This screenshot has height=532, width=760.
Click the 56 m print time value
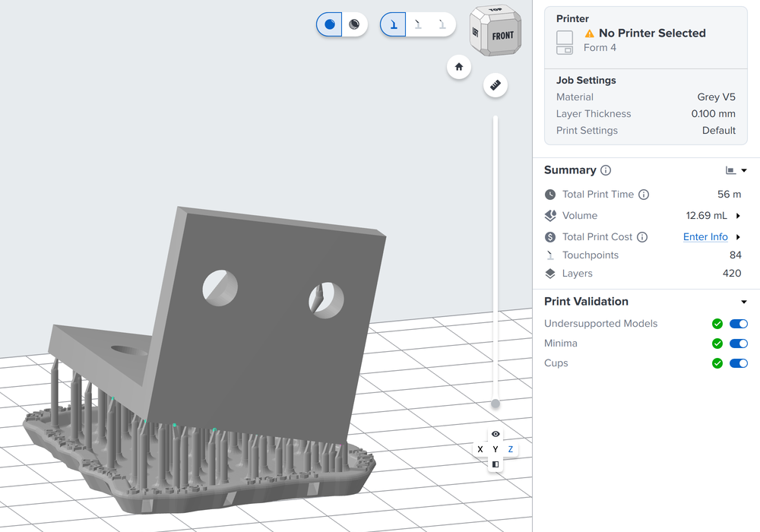[729, 195]
